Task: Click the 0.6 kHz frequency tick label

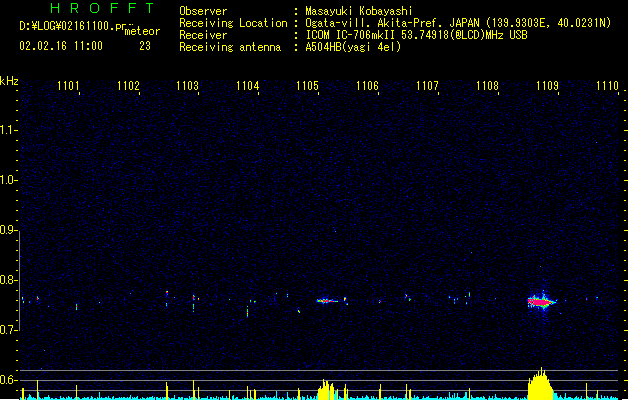Action: pos(8,380)
